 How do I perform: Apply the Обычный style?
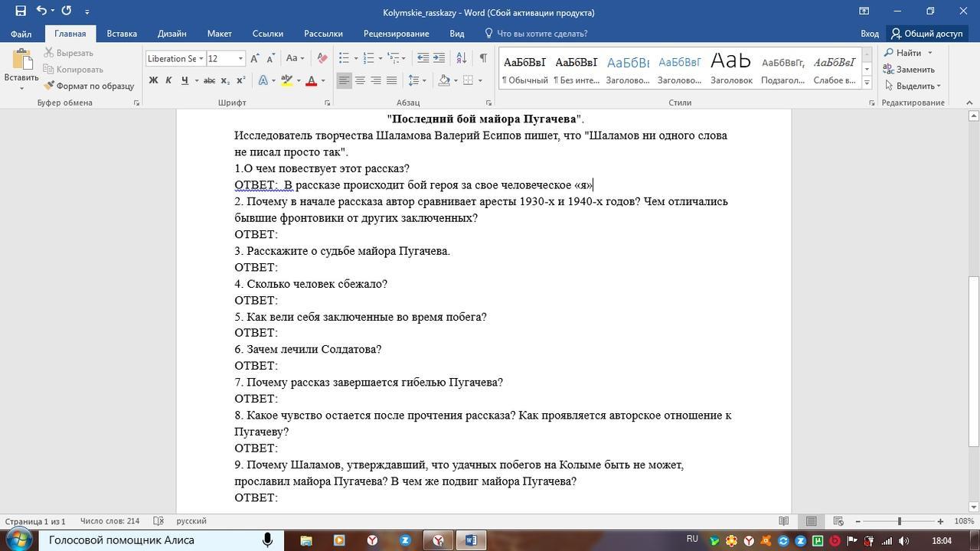[524, 68]
